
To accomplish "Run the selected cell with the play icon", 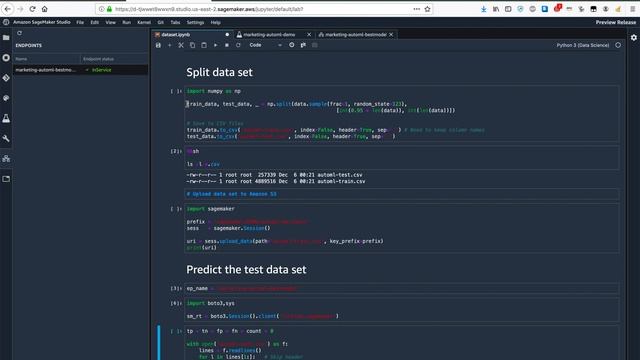I will pyautogui.click(x=216, y=45).
